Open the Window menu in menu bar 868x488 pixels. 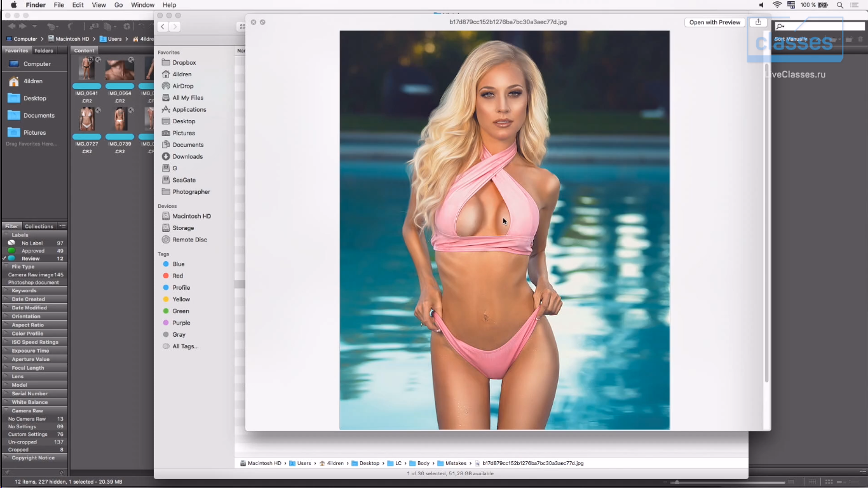pos(142,5)
